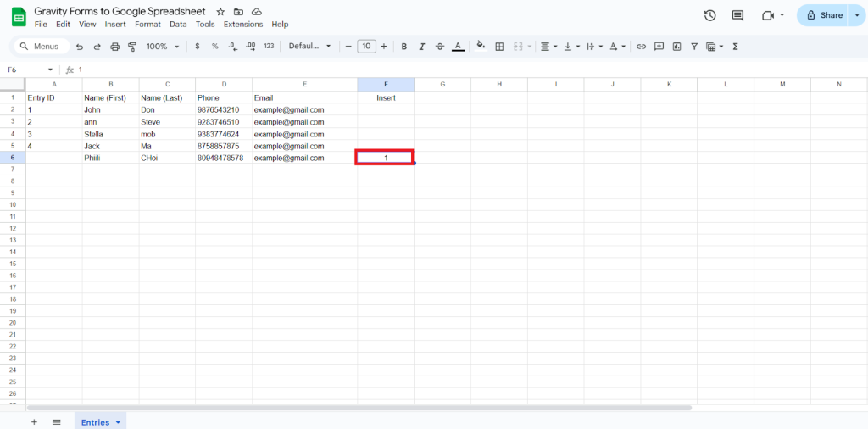
Task: Open the Edit menu
Action: [63, 25]
